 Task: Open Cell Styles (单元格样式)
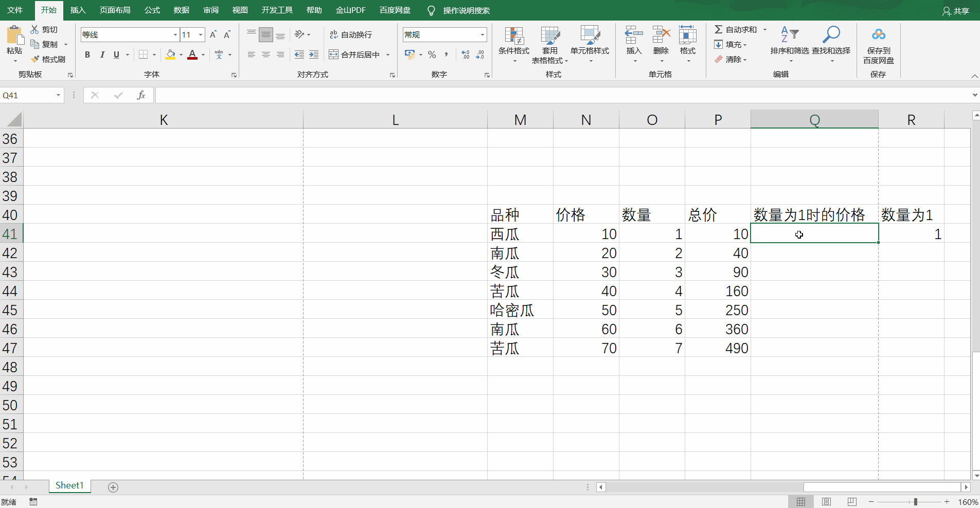point(590,45)
